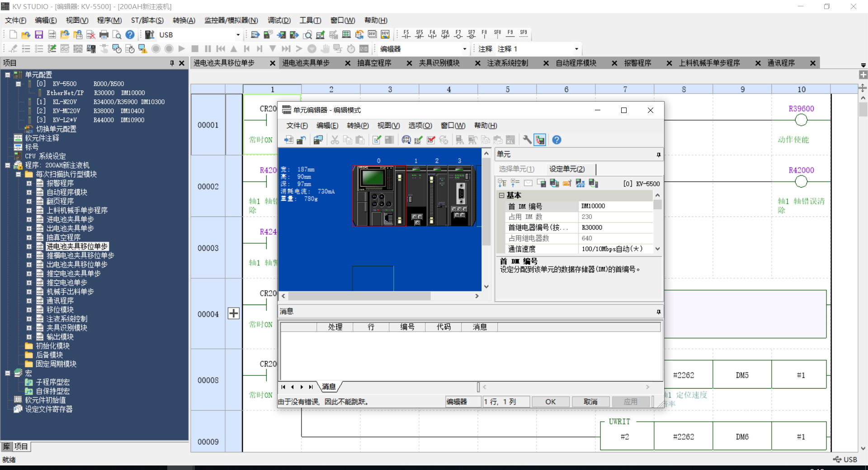The width and height of the screenshot is (868, 470).
Task: Toggle the pin on the 项目 panel
Action: point(172,63)
